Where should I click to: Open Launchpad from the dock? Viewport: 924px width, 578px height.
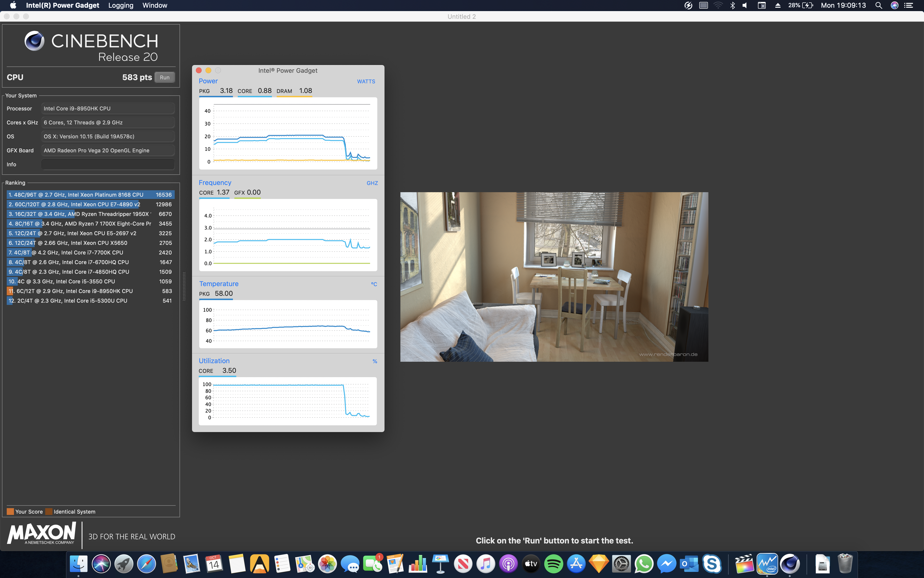124,564
